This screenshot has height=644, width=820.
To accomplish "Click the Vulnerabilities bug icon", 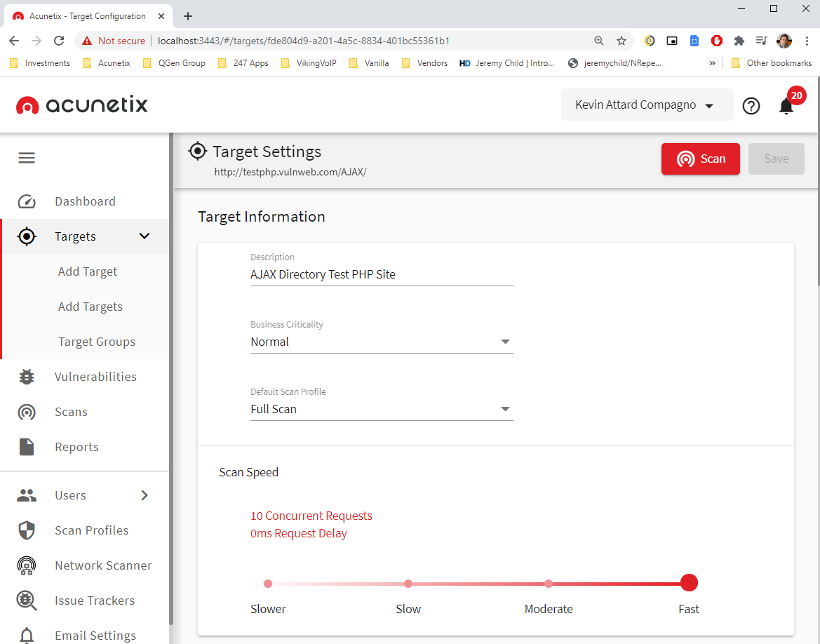I will point(27,377).
